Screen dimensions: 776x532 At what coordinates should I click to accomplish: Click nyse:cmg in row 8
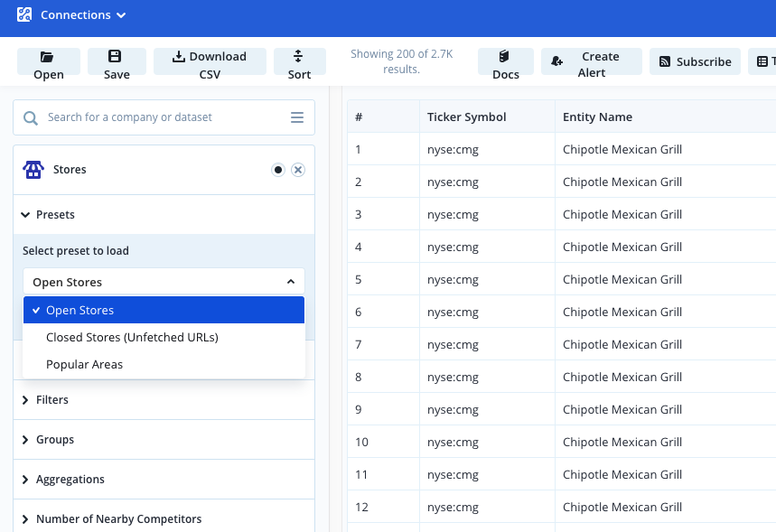(x=453, y=378)
